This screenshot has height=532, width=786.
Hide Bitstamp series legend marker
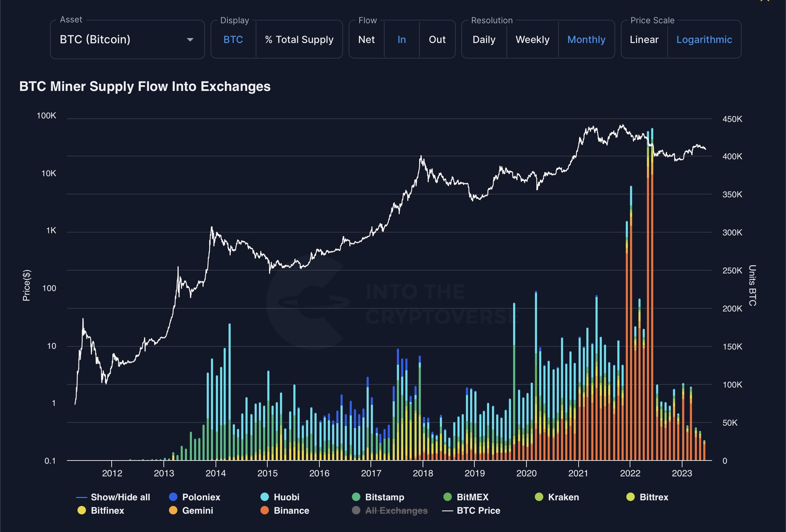356,497
